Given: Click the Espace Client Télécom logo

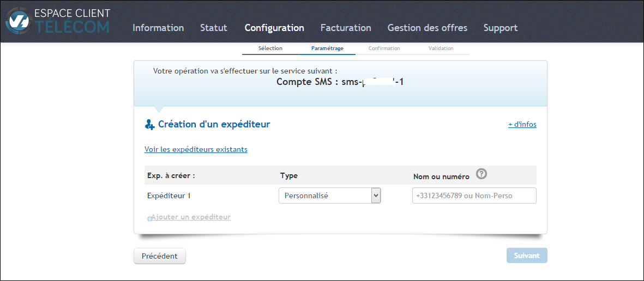Looking at the screenshot, I should click(57, 21).
